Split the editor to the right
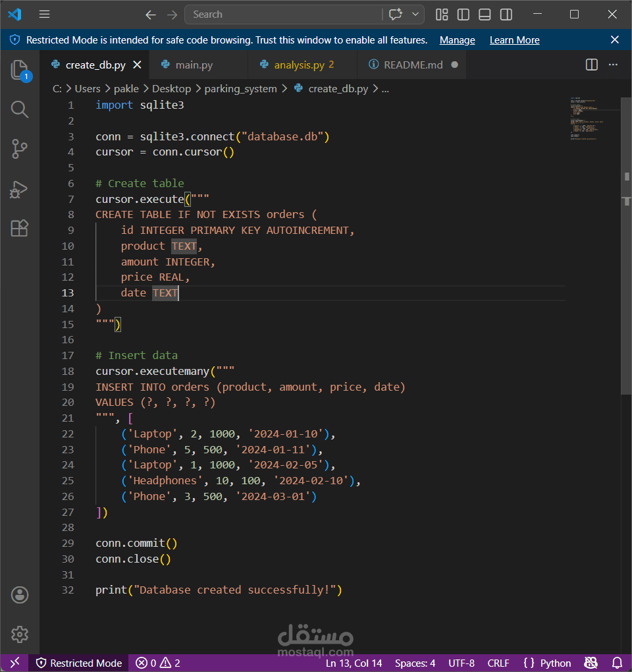The height and width of the screenshot is (672, 632). [x=591, y=65]
